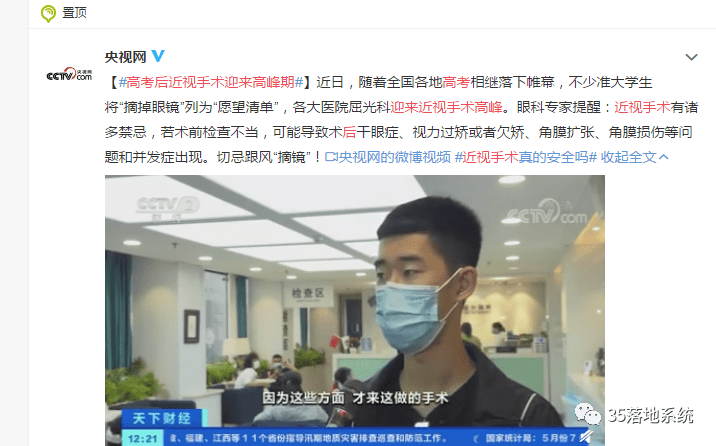Click the 近视手术 keyword before 有诸
The height and width of the screenshot is (446, 716).
[642, 107]
